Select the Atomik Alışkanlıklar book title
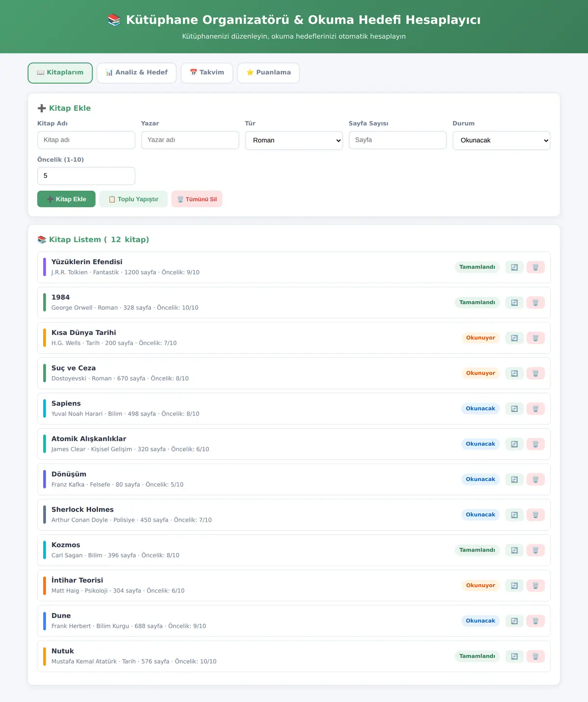Image resolution: width=588 pixels, height=702 pixels. pos(89,439)
